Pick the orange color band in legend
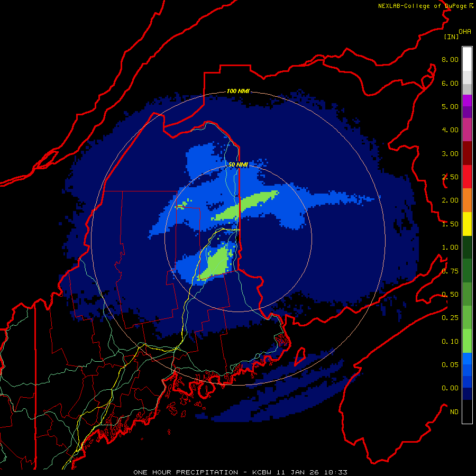This screenshot has width=476, height=476. 467,200
